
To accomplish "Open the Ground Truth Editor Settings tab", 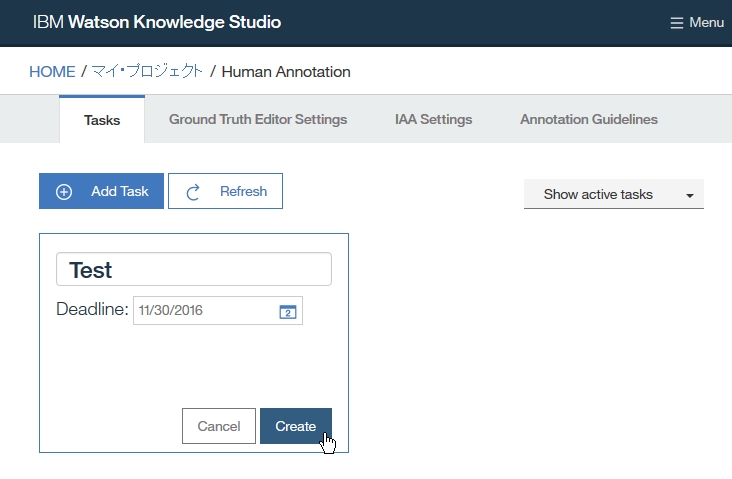I will coord(258,120).
